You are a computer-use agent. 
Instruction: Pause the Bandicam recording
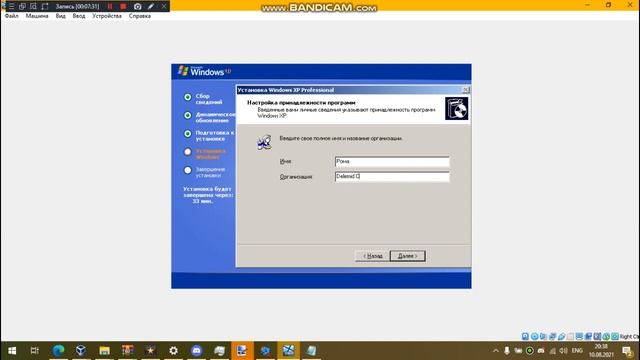click(110, 7)
